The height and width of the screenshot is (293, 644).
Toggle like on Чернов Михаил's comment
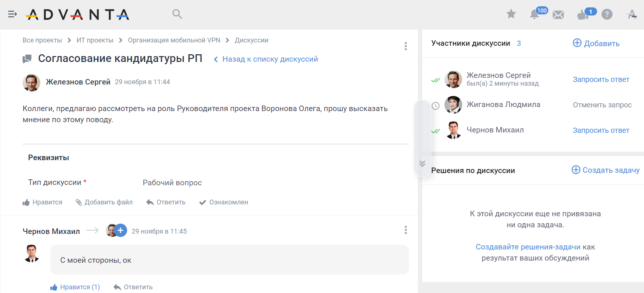[x=75, y=287]
